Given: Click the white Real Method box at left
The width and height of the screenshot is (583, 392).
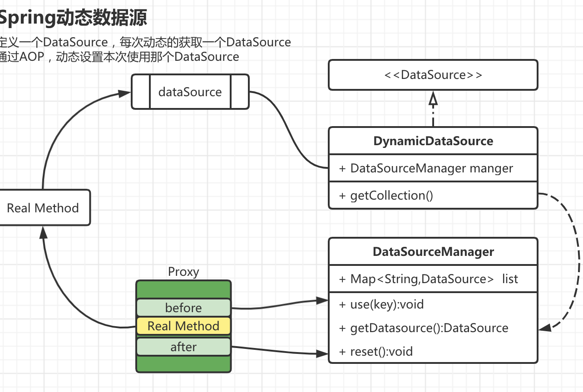Looking at the screenshot, I should pyautogui.click(x=43, y=208).
